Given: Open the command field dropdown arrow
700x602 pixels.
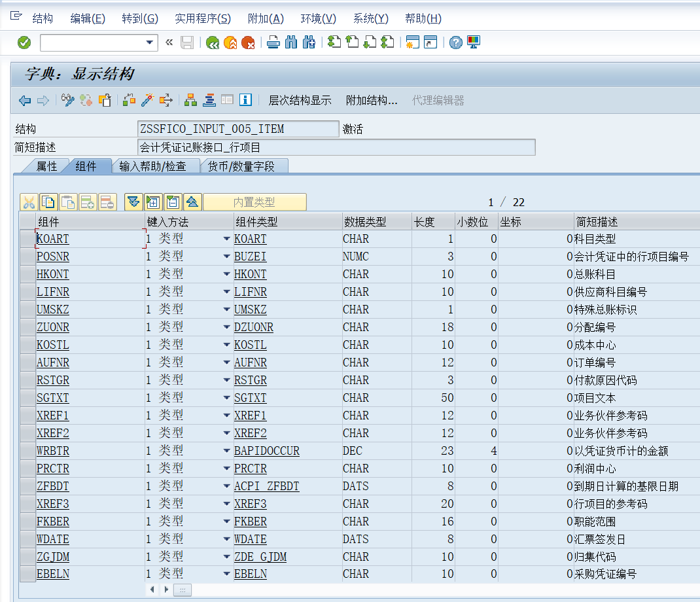Looking at the screenshot, I should coord(150,43).
